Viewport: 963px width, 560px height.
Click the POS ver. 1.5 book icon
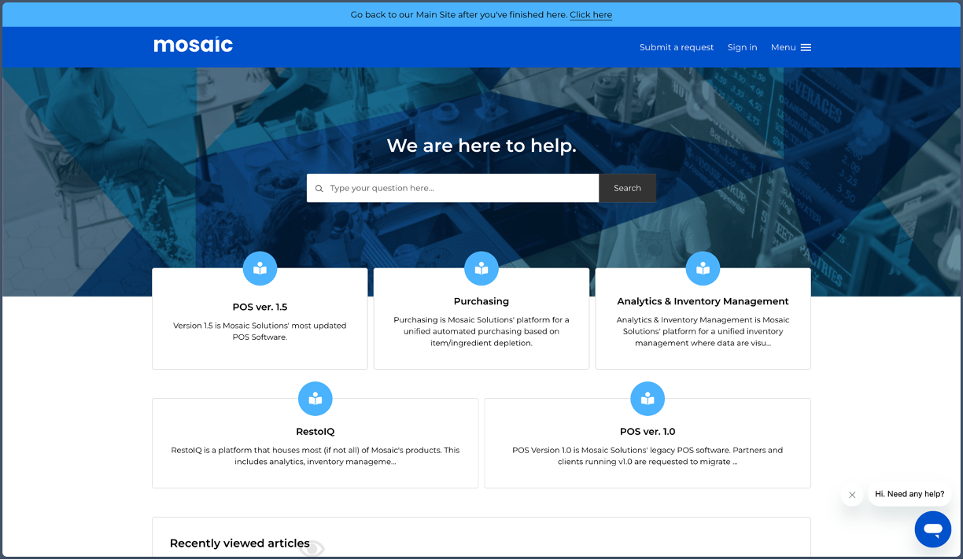pos(260,269)
